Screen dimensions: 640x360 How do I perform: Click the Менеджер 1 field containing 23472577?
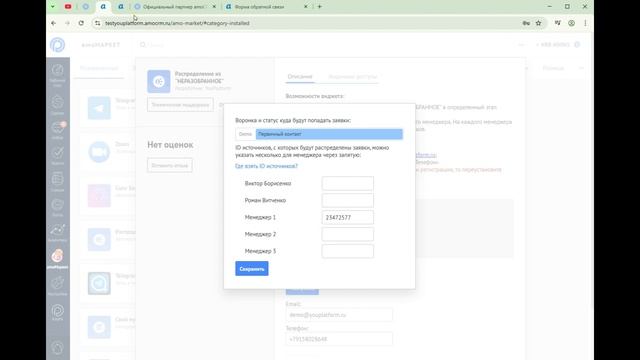(347, 218)
